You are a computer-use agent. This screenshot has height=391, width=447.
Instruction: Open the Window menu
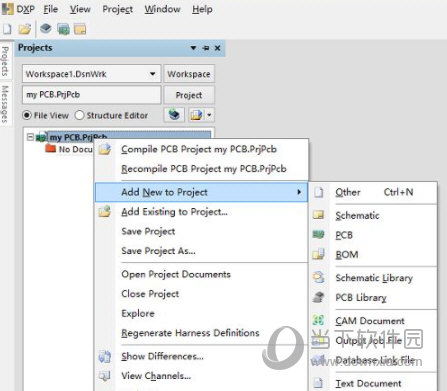pos(162,9)
